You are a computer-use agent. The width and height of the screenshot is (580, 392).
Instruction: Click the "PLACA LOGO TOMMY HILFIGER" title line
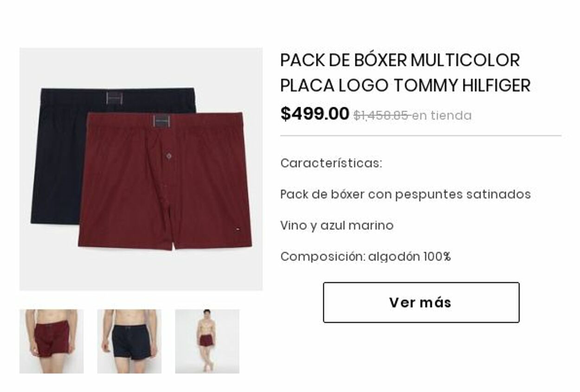click(x=405, y=85)
